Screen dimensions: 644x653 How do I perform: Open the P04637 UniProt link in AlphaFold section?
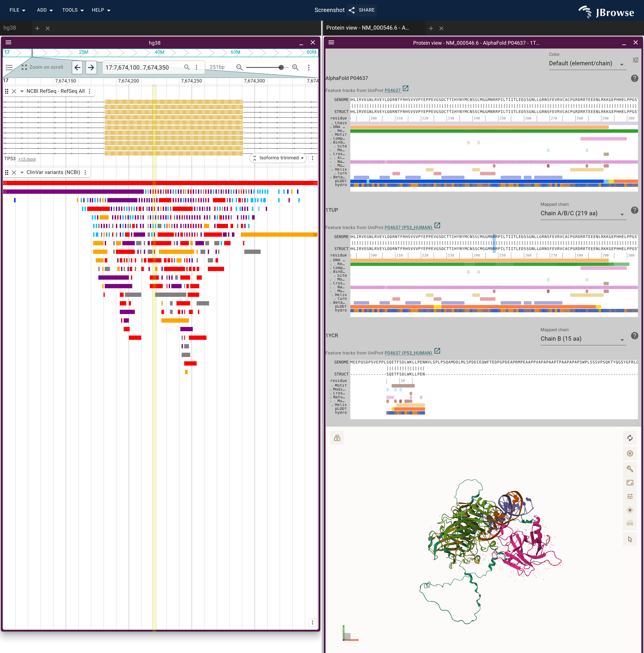(x=392, y=91)
